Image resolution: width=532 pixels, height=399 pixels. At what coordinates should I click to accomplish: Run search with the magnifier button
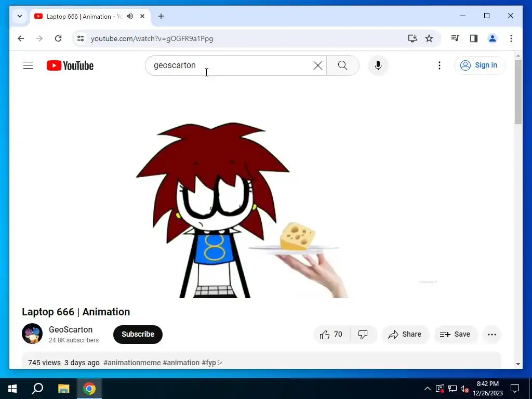pos(343,65)
